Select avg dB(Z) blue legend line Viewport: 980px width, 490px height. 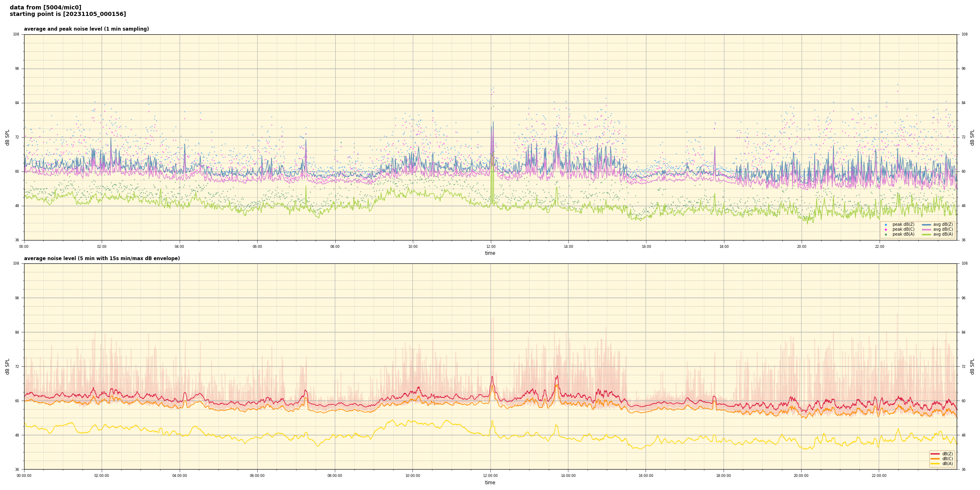(927, 225)
